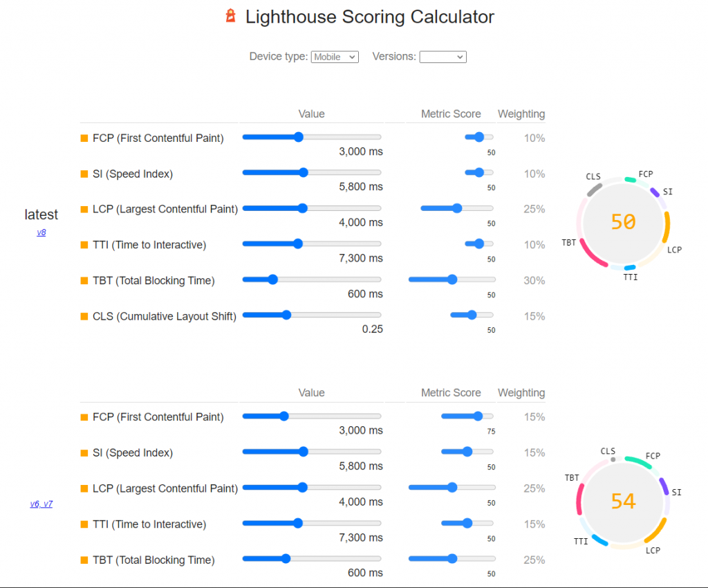Screen dimensions: 708x588
Task: Click the orange marker beside FCP (First Contentful Paint)
Action: (83, 138)
